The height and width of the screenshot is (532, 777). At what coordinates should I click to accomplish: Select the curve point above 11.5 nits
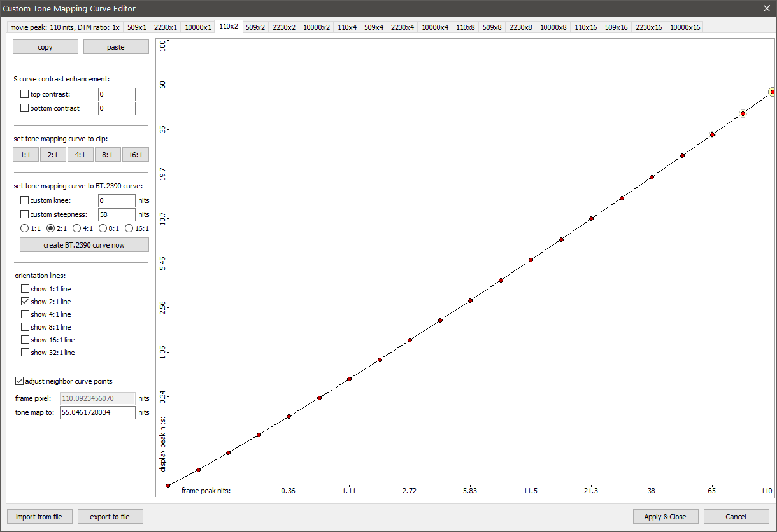(531, 260)
